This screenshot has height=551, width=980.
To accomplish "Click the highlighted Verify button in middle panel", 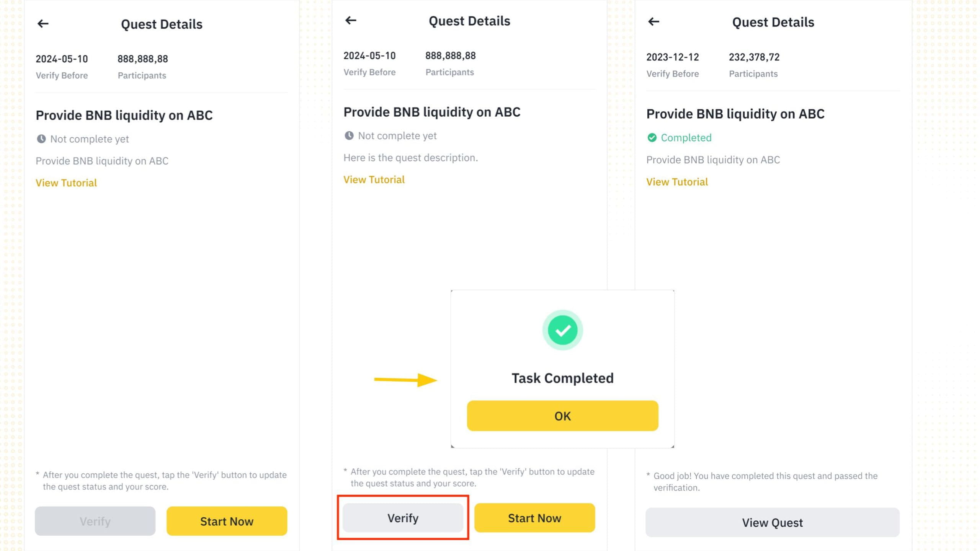I will coord(403,518).
